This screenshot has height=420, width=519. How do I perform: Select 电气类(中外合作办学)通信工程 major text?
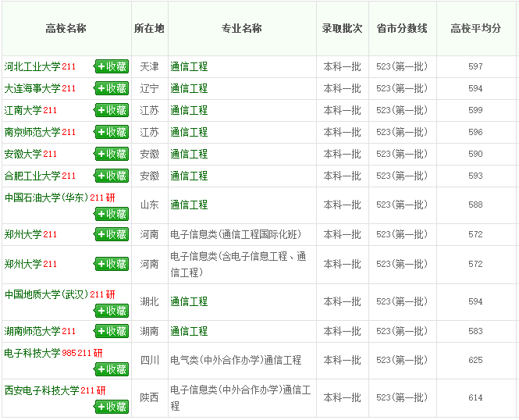[236, 360]
